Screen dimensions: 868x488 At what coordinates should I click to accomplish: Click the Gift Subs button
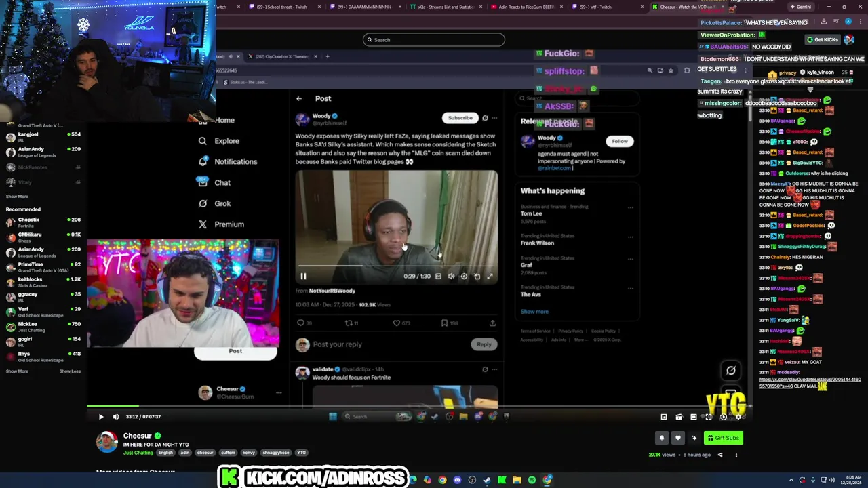tap(723, 438)
